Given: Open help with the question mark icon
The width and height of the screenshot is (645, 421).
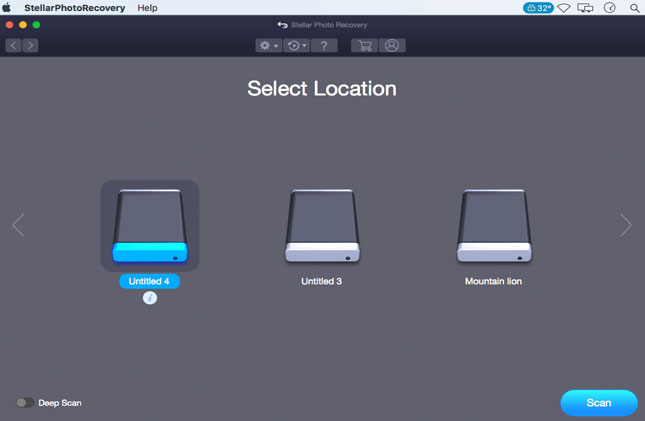Looking at the screenshot, I should [x=324, y=45].
